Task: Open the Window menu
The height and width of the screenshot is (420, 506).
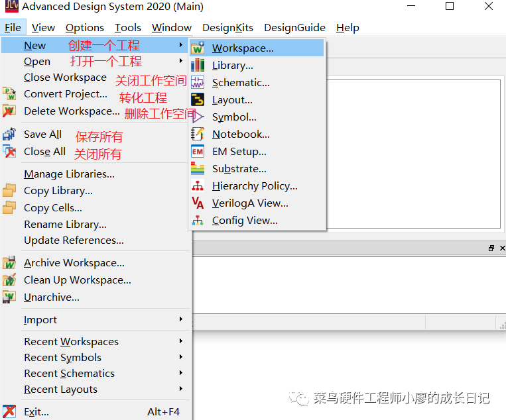Action: pyautogui.click(x=172, y=28)
